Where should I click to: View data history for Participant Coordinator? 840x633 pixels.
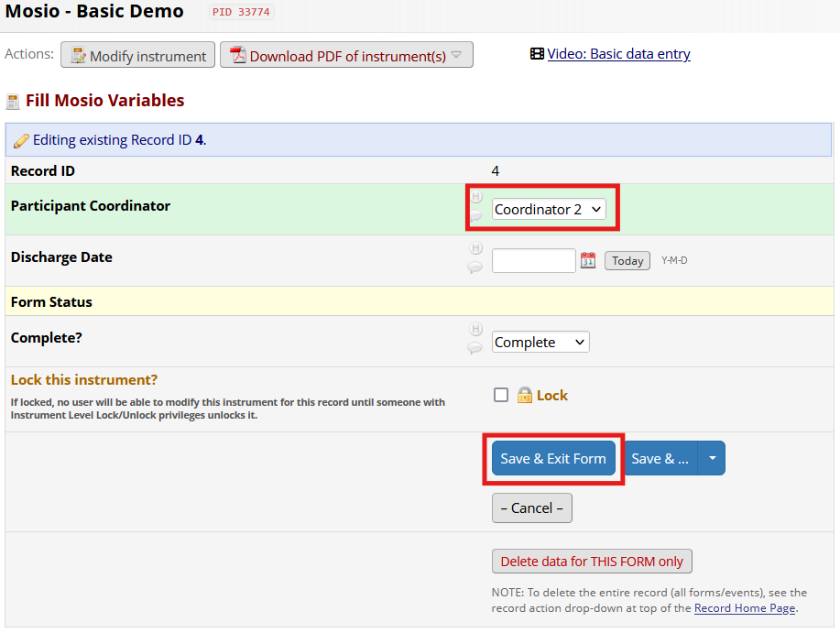pos(475,197)
